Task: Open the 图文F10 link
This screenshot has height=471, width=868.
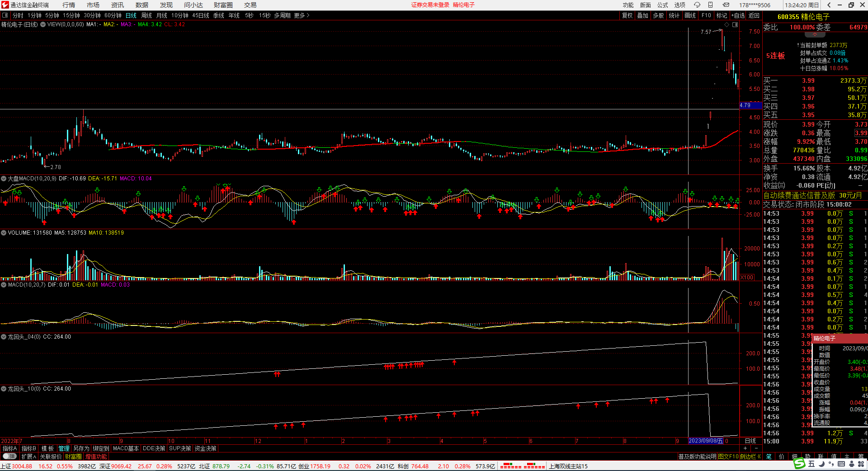Action: [728, 457]
